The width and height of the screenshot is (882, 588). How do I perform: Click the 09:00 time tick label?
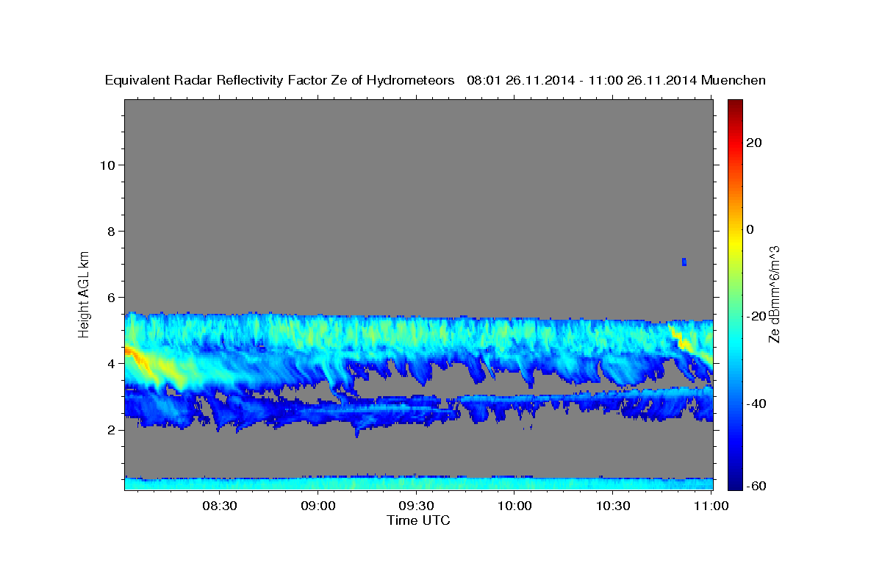(318, 506)
